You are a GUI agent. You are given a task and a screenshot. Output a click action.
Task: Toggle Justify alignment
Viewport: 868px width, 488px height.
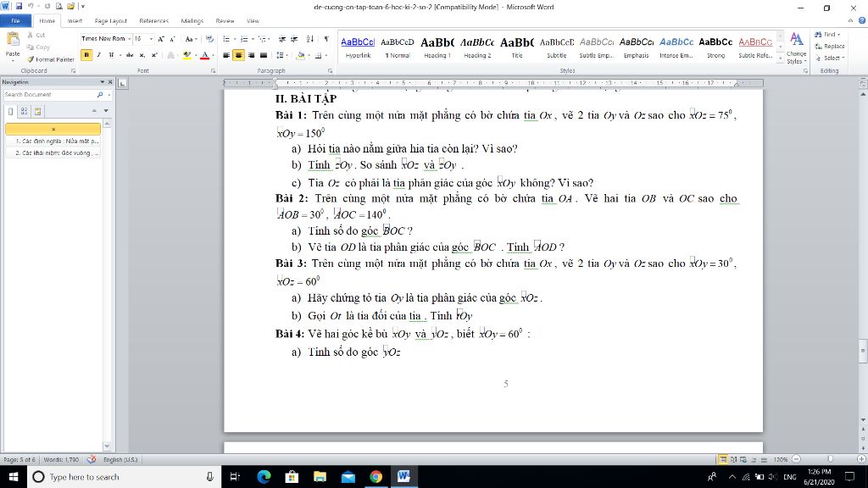point(264,55)
